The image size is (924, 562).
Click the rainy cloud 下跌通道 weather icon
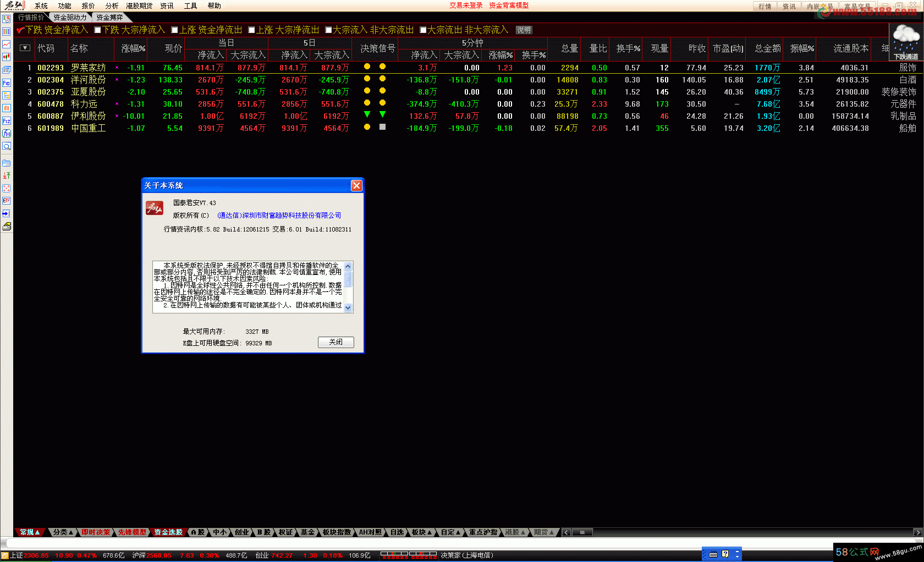point(906,42)
